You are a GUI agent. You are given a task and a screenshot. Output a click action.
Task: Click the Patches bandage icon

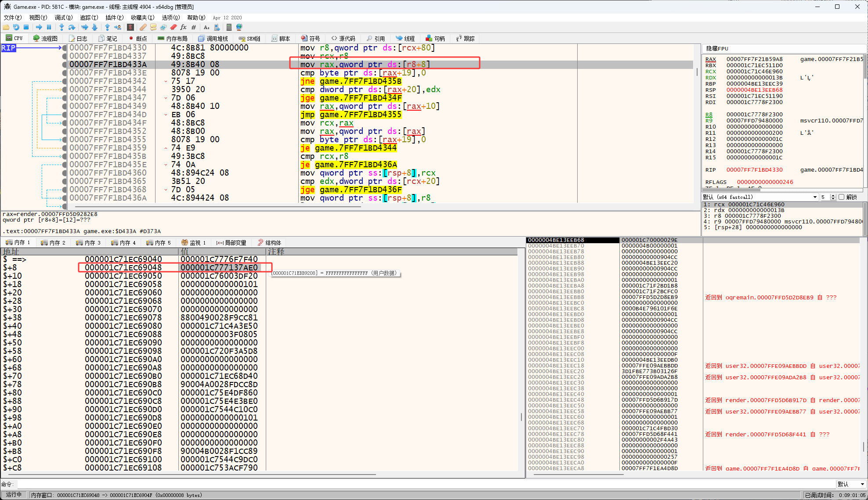pyautogui.click(x=143, y=27)
